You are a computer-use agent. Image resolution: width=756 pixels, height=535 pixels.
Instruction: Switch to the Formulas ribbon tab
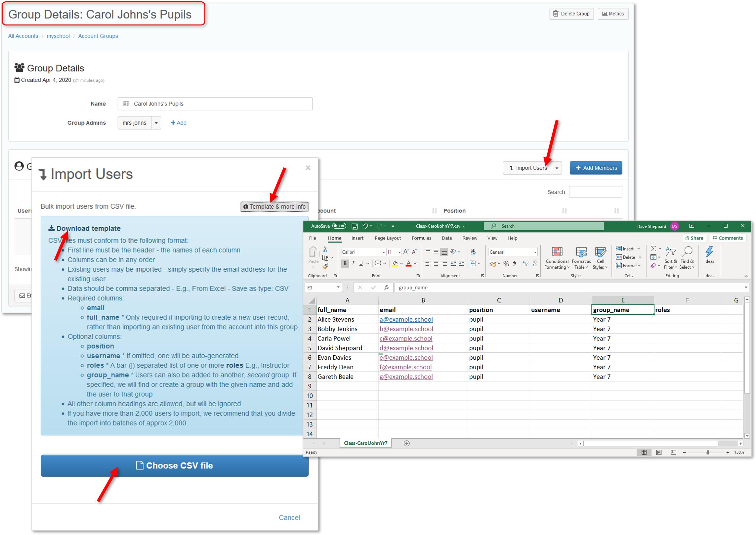[x=421, y=238]
